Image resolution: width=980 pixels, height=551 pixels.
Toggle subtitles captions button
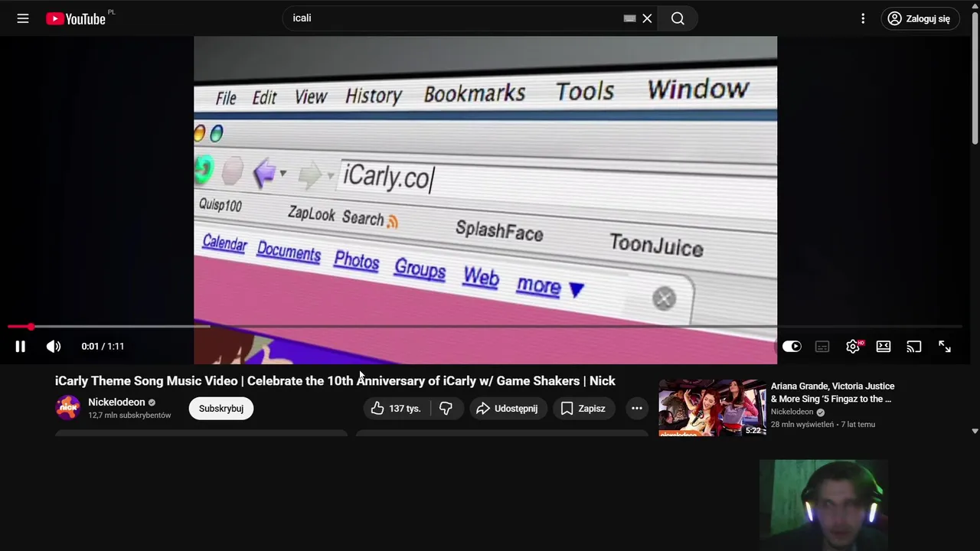pyautogui.click(x=822, y=347)
